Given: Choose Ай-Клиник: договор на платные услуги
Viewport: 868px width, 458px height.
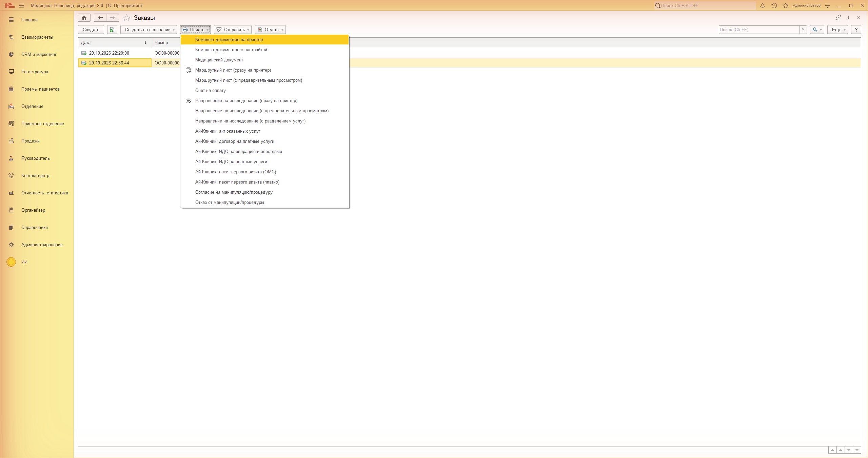Looking at the screenshot, I should [x=264, y=141].
